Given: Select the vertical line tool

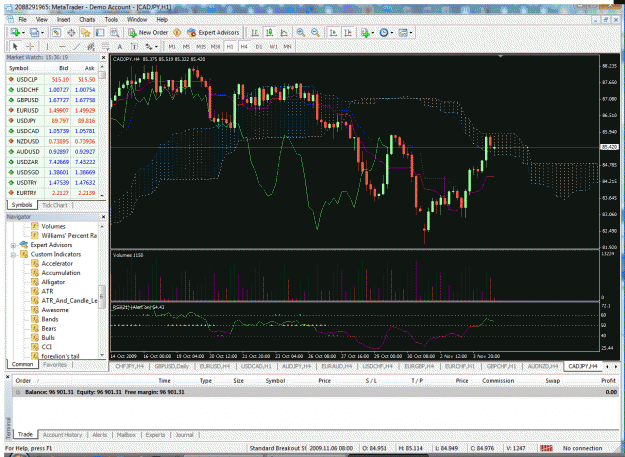Looking at the screenshot, I should [x=47, y=47].
